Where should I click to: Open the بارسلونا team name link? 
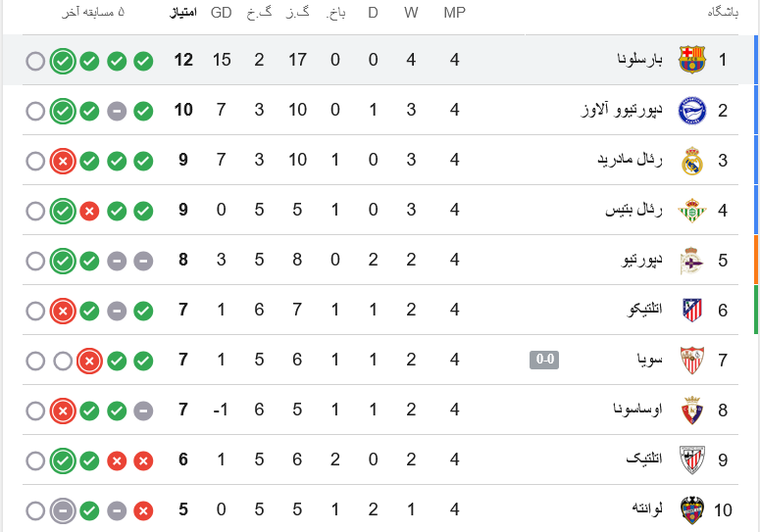[x=639, y=60]
